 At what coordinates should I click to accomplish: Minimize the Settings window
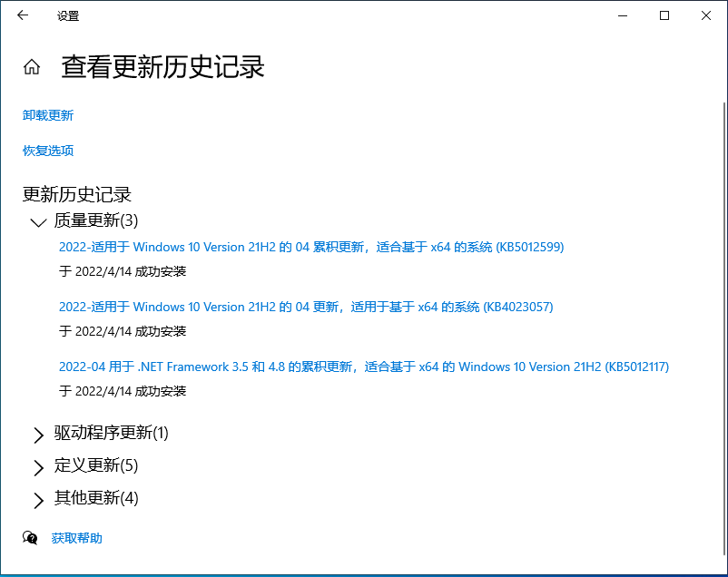622,15
